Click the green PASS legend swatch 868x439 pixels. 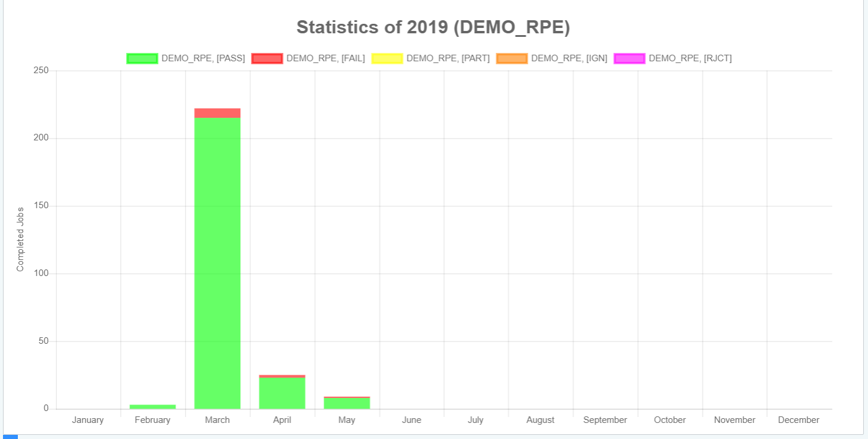point(142,58)
